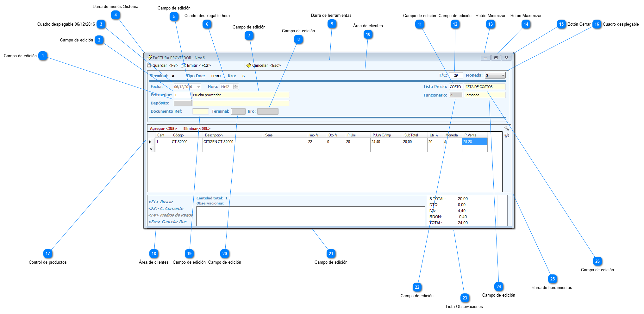Screen dimensions: 644x314
Task: Select the row pointer arrow of the CT-S2000 row
Action: (150, 142)
